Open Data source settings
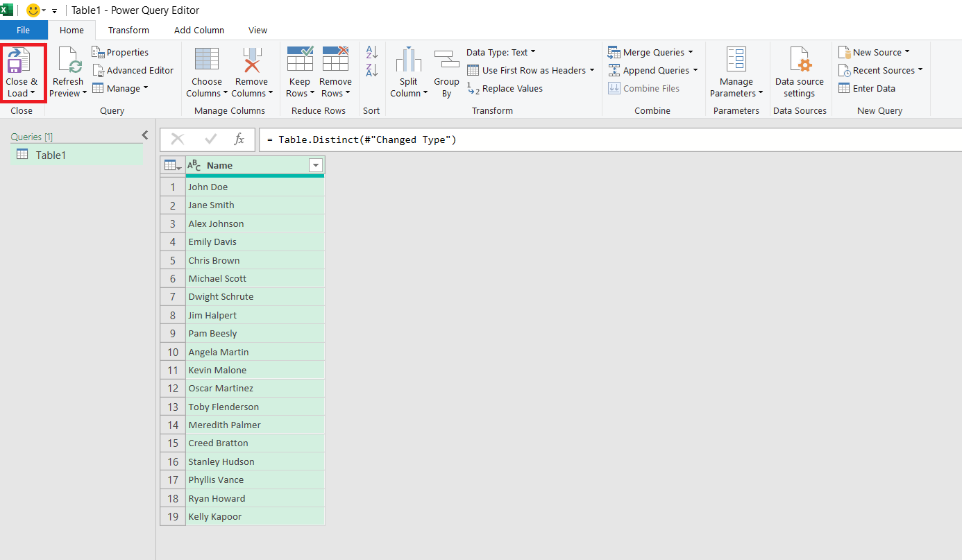 (800, 73)
